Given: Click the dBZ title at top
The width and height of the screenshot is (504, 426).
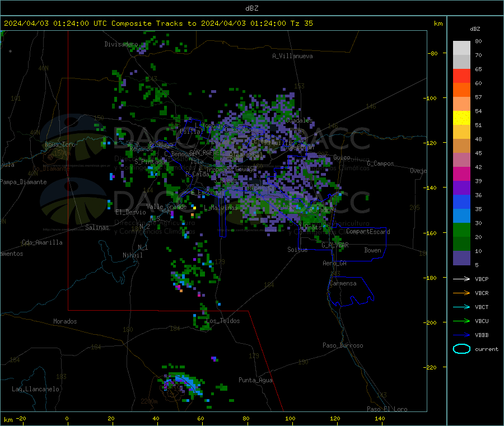Looking at the screenshot, I should coord(251,8).
